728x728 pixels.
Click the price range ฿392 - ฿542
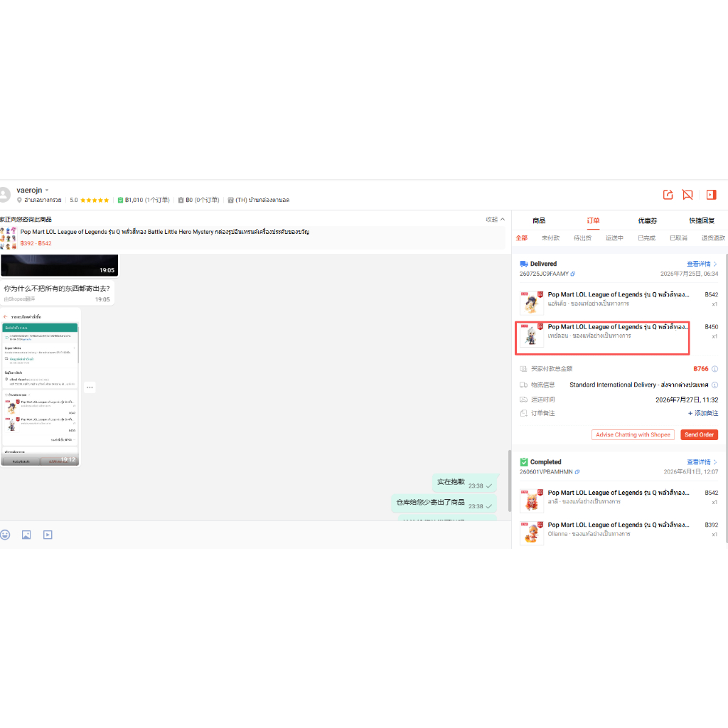36,243
